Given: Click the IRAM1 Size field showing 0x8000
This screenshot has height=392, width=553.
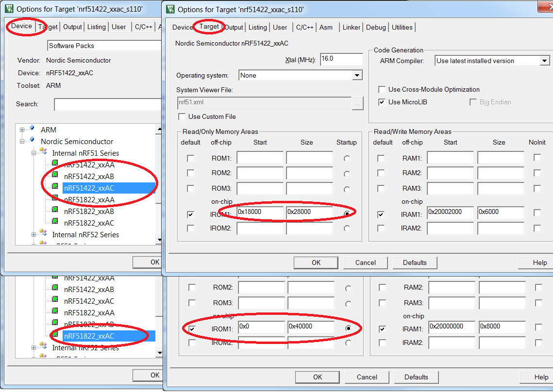Looking at the screenshot, I should [x=502, y=327].
